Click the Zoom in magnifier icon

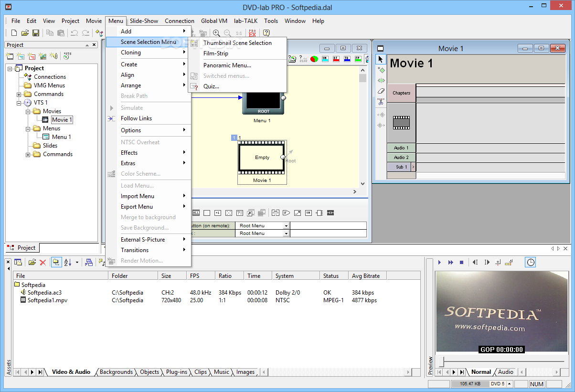[x=216, y=33]
